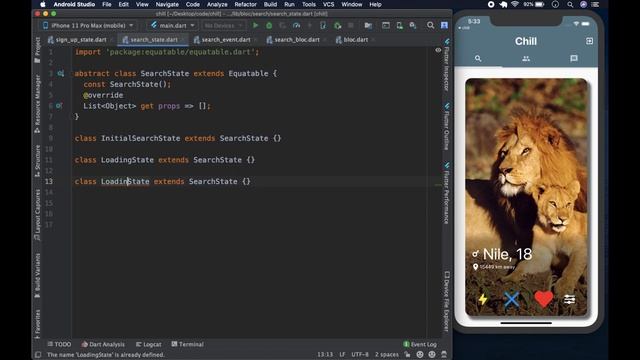
Task: Click the 2 spaces indent selector
Action: coord(387,354)
